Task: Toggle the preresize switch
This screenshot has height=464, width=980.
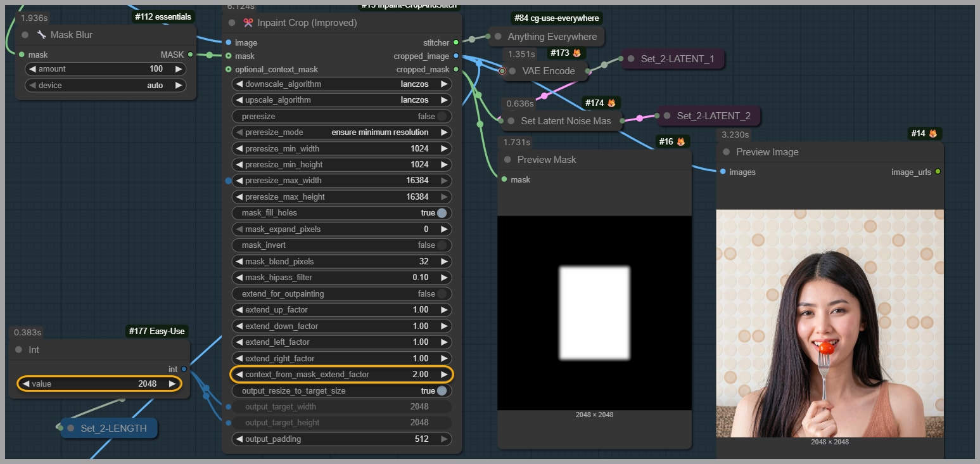Action: click(x=442, y=117)
